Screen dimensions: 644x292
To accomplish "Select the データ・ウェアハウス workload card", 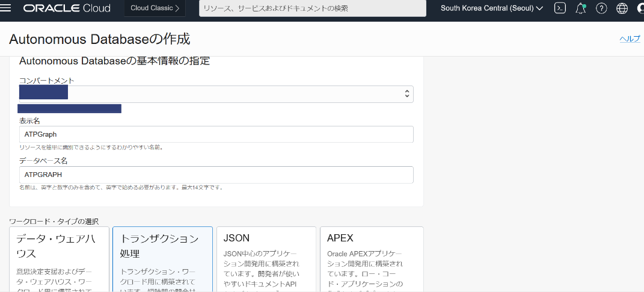I will click(59, 259).
